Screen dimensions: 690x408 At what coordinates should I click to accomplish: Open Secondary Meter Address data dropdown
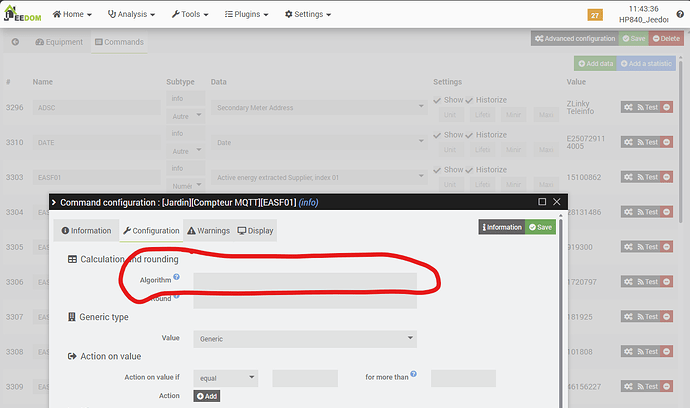tap(319, 107)
